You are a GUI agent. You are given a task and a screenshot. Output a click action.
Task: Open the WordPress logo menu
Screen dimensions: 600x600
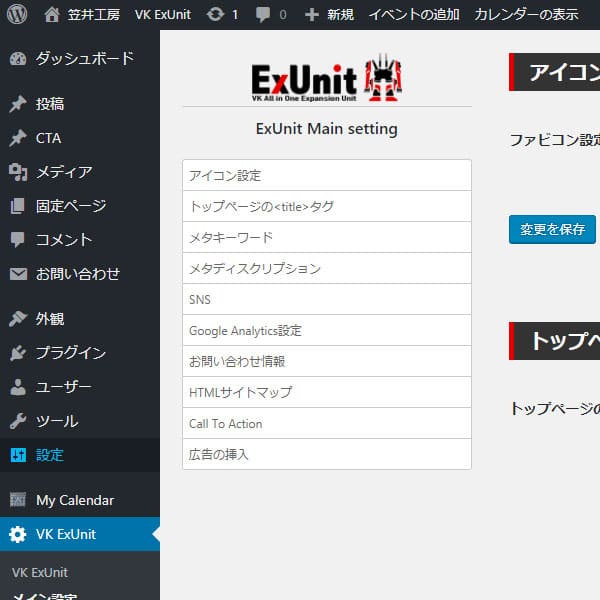[17, 14]
